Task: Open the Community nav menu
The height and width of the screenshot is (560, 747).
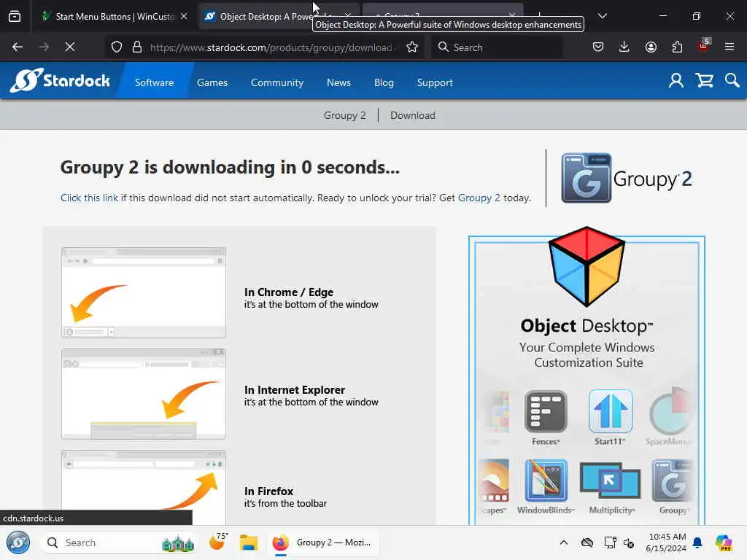Action: (x=276, y=82)
